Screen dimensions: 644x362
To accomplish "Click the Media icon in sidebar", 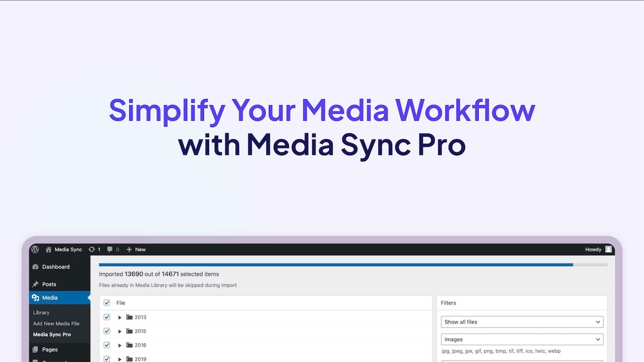I will tap(35, 298).
